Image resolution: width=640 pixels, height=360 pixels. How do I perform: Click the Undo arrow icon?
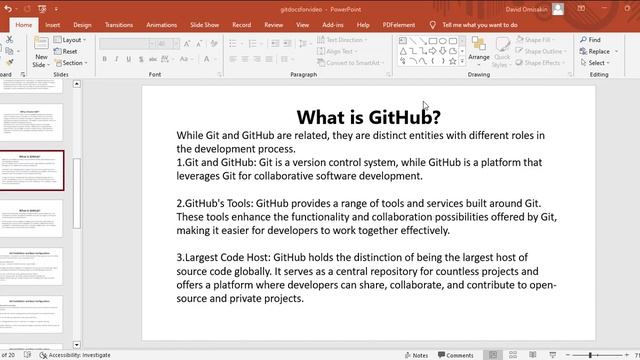[x=8, y=9]
